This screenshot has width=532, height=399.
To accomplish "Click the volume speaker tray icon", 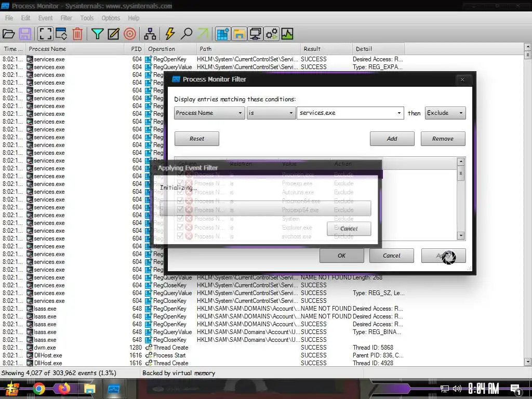I will [x=457, y=389].
